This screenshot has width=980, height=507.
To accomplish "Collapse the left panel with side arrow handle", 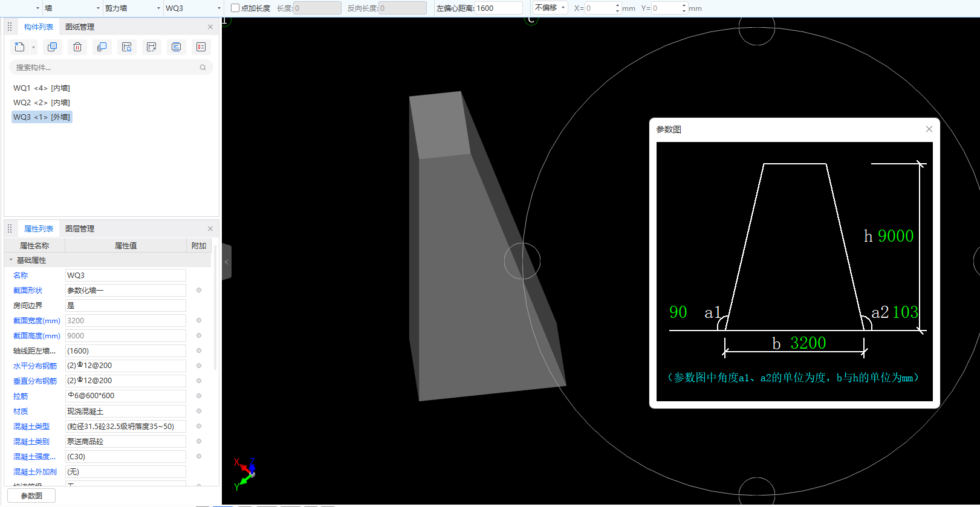I will (x=227, y=262).
